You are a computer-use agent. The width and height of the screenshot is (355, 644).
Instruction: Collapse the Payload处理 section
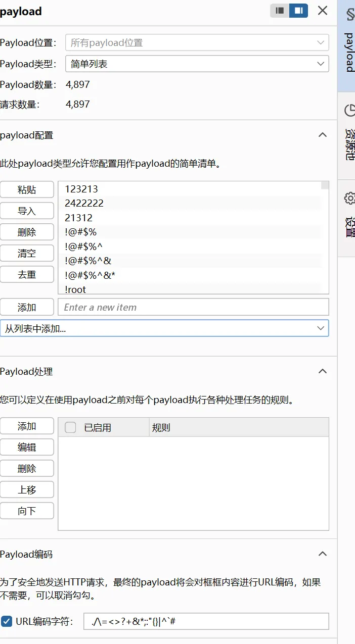click(x=322, y=371)
